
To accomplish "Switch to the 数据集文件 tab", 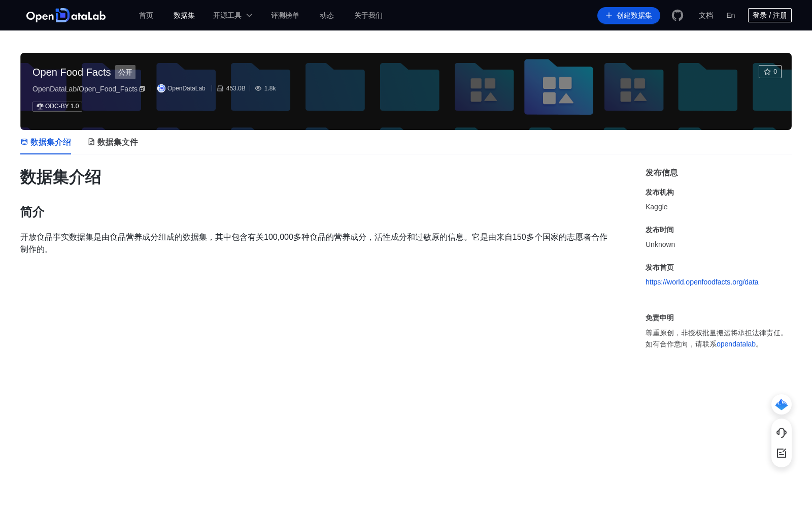I will 113,142.
